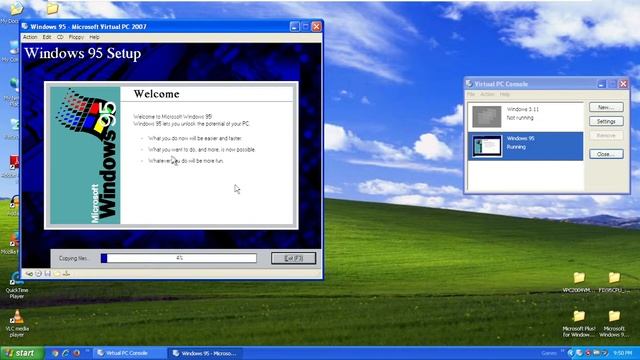Expand hidden system tray icons with the arrow
The image size is (640, 360).
click(571, 353)
